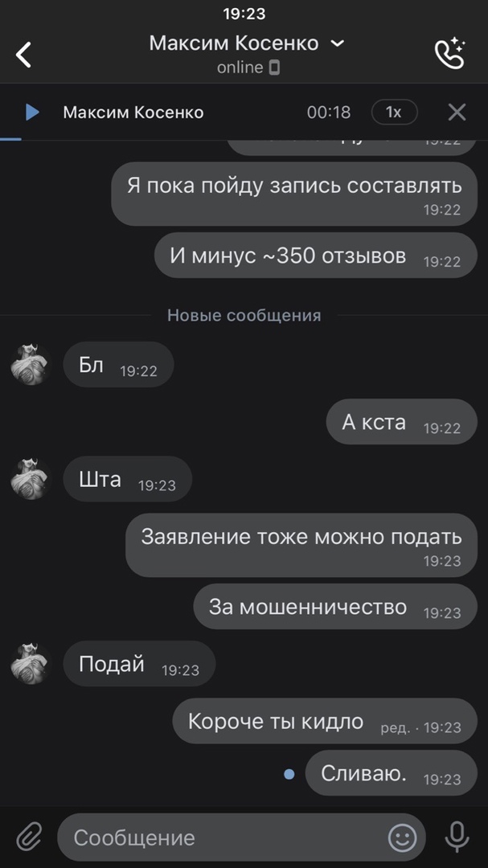The image size is (488, 868).
Task: Tap the audio progress bar under player
Action: coord(244,139)
